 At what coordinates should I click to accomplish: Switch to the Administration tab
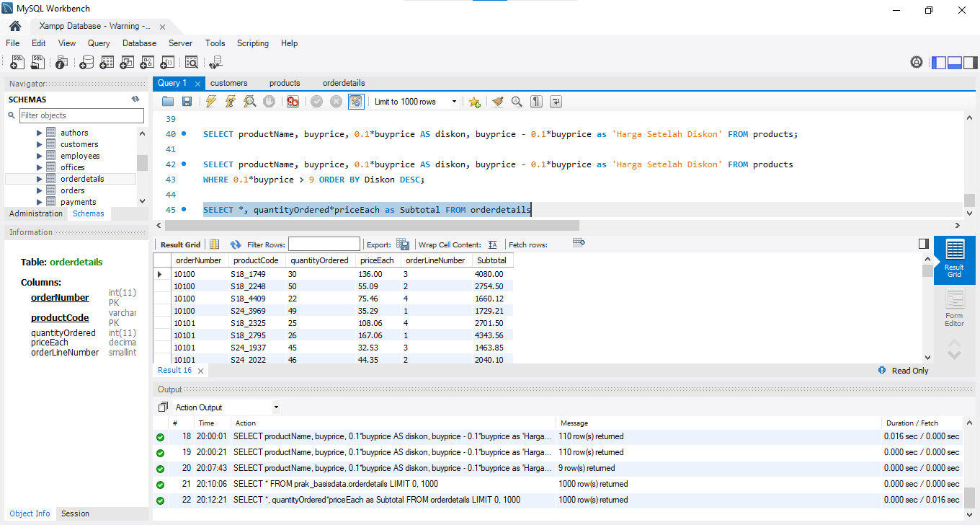(x=36, y=213)
